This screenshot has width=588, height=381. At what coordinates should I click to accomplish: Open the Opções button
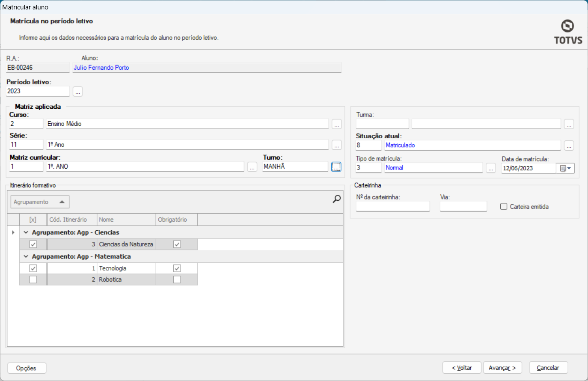click(27, 368)
